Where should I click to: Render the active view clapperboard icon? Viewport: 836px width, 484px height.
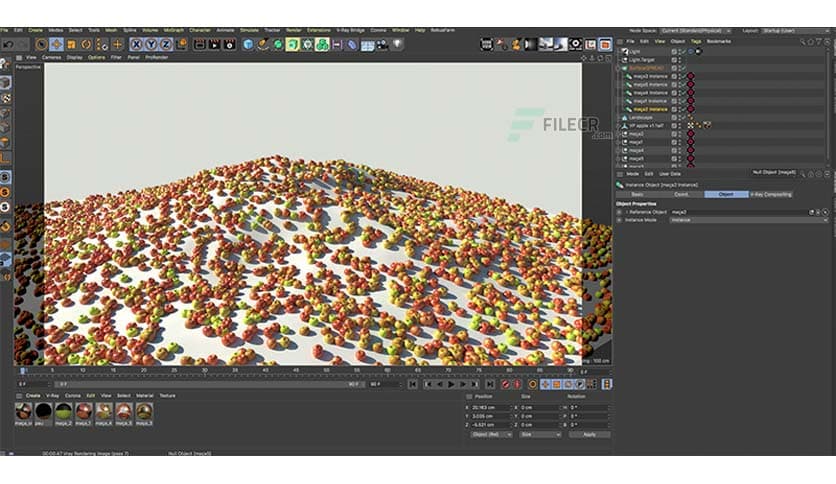[x=199, y=45]
